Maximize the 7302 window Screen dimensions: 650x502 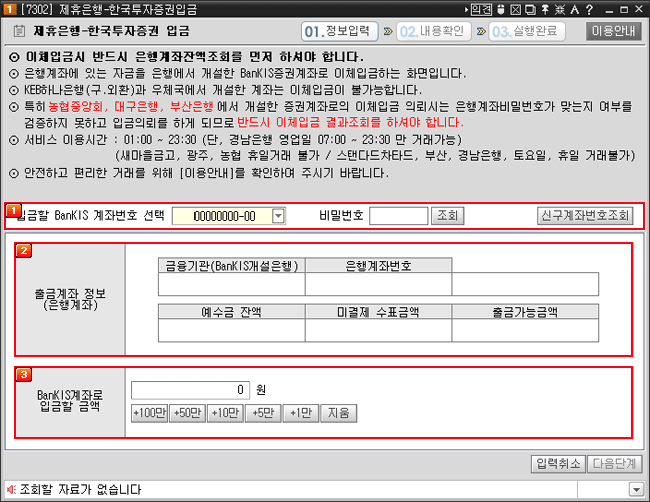click(x=624, y=9)
